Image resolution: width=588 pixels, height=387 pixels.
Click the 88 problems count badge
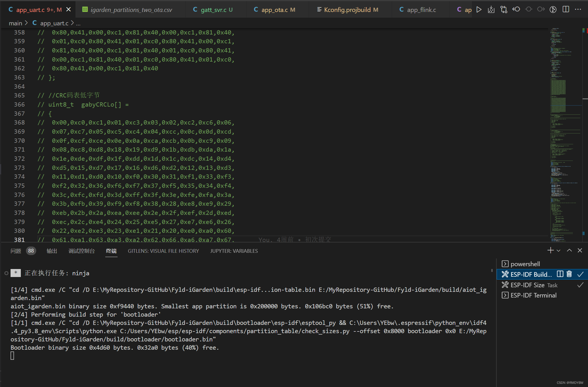click(31, 251)
